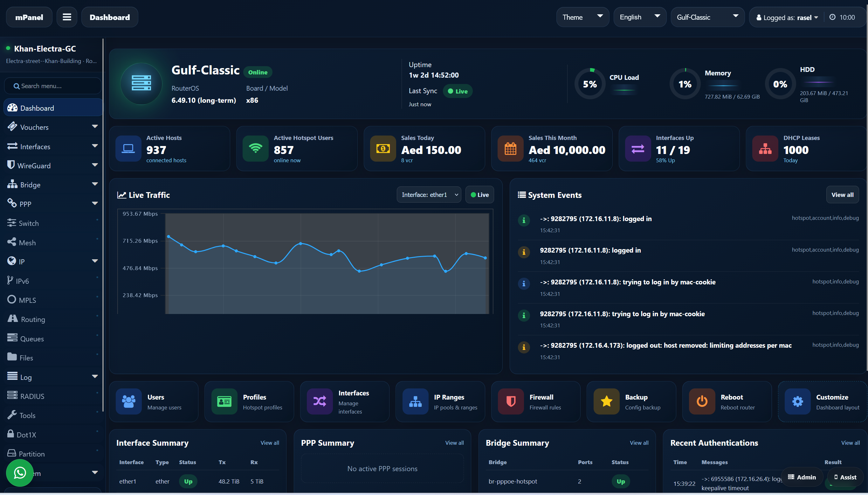Click the Gulf-Classic router server icon
The height and width of the screenshot is (495, 868).
(x=141, y=83)
